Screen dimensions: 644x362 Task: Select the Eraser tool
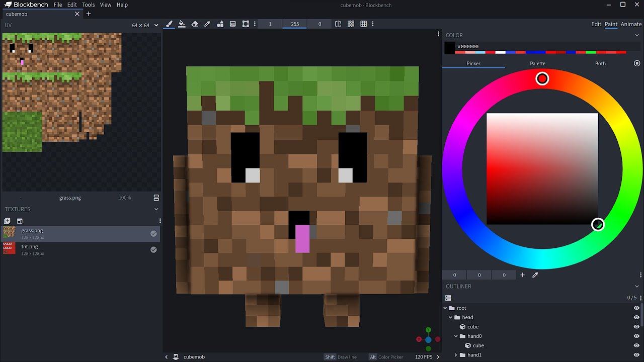coord(195,24)
